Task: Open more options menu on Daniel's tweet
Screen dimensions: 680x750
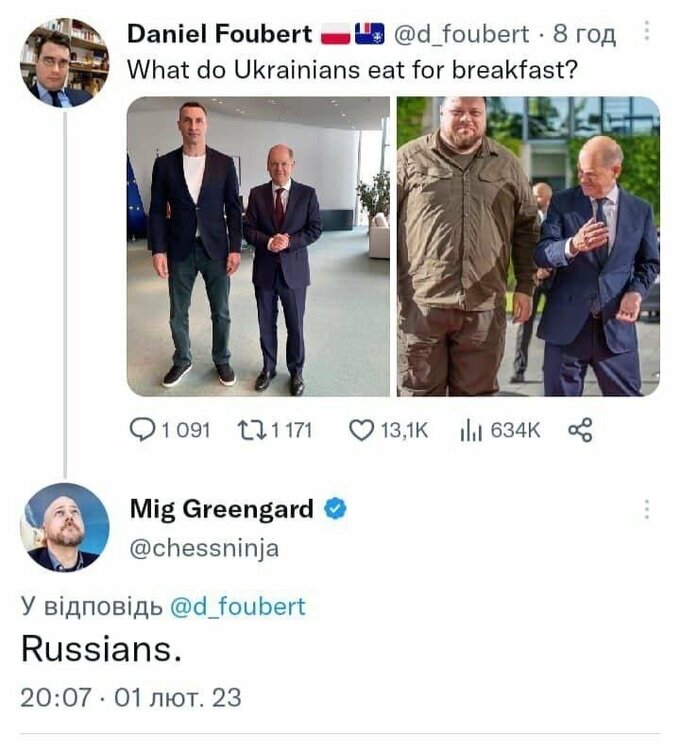Action: 647,32
